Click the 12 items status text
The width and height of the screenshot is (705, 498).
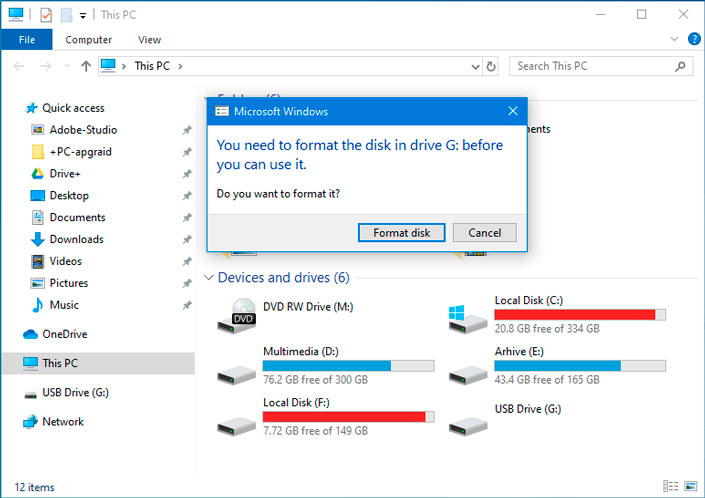coord(35,487)
